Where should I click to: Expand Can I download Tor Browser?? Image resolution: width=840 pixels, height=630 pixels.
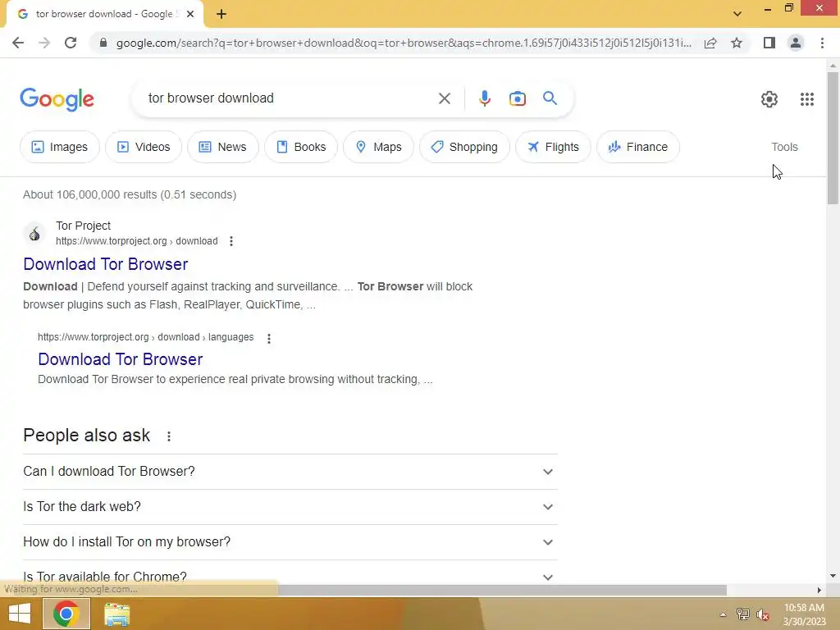290,472
